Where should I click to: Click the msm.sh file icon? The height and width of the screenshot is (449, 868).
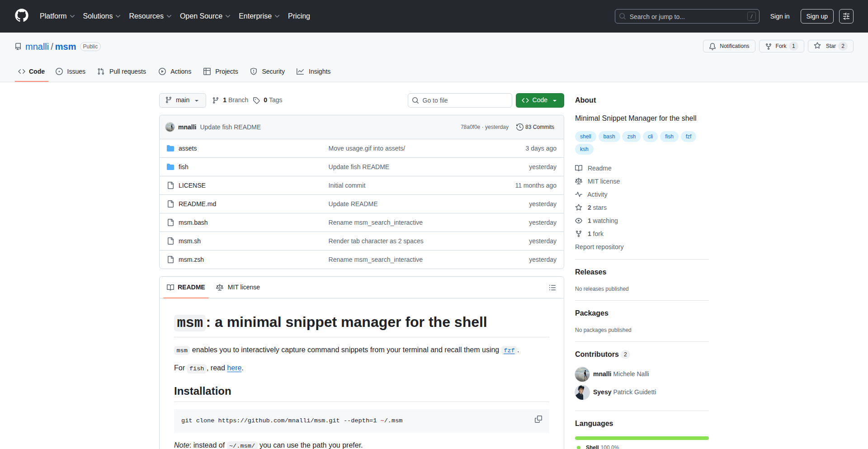pyautogui.click(x=170, y=241)
